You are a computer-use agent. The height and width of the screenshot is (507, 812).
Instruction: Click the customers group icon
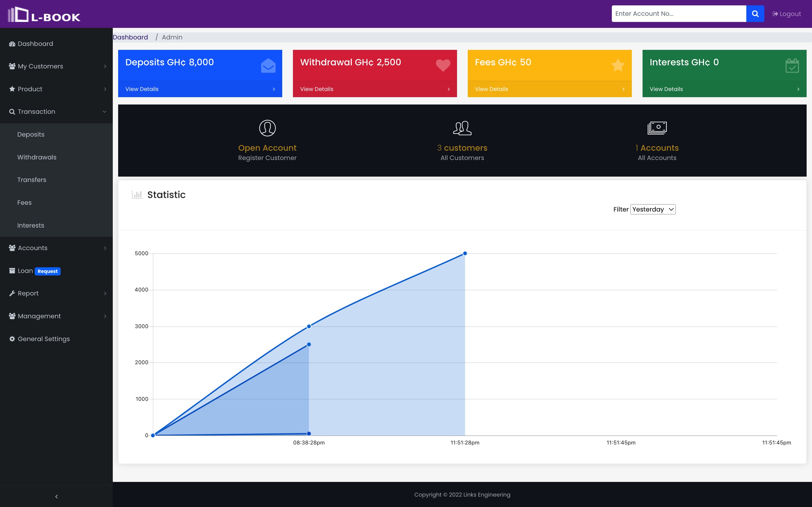coord(462,128)
